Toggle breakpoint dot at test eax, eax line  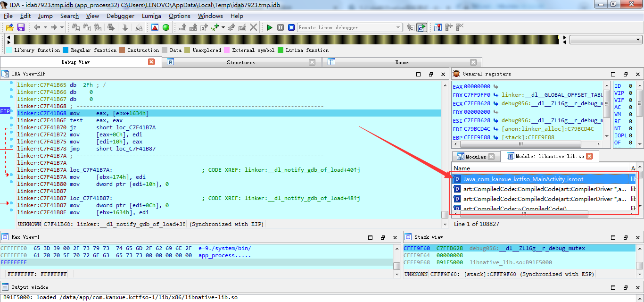[11, 118]
